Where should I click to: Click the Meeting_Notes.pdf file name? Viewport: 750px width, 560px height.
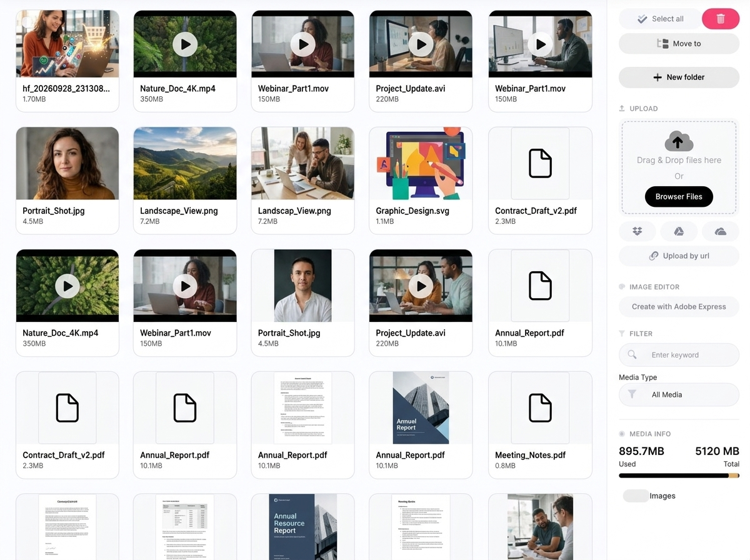531,455
